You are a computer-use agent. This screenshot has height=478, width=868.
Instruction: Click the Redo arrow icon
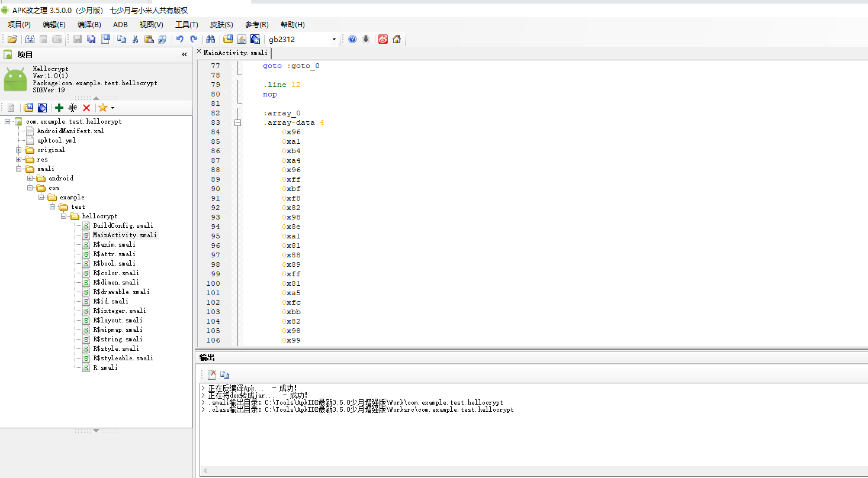click(x=194, y=39)
